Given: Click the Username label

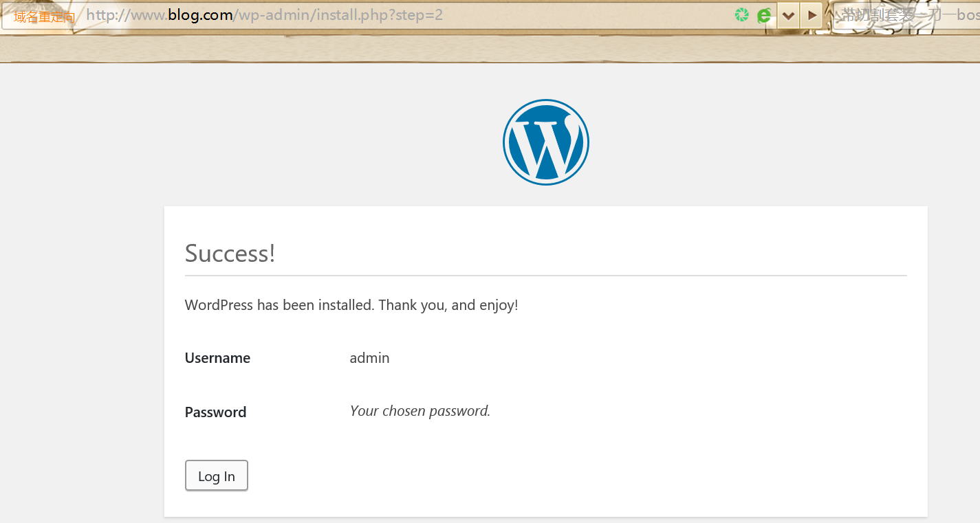Looking at the screenshot, I should pyautogui.click(x=217, y=358).
